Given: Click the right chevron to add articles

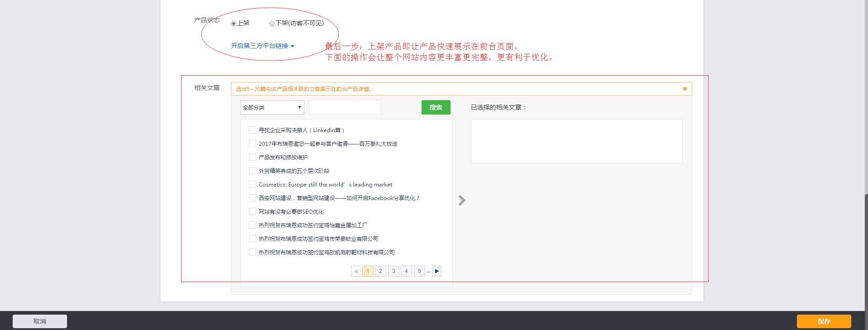Looking at the screenshot, I should [x=461, y=201].
